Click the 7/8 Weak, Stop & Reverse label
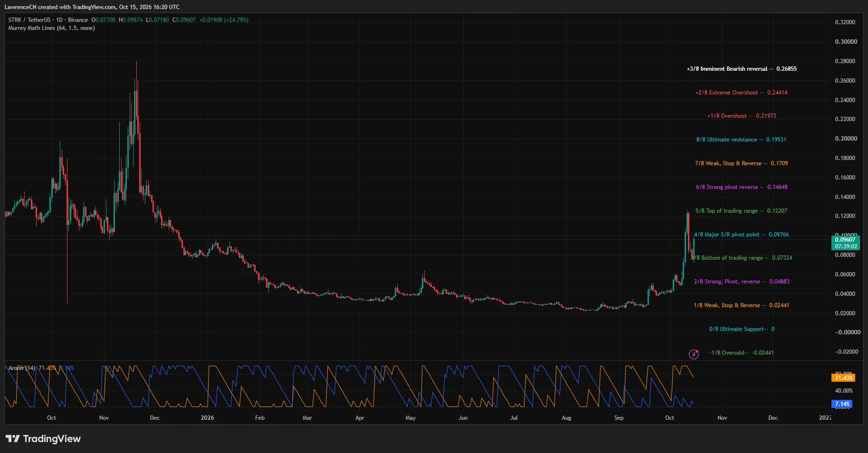The height and width of the screenshot is (453, 868). click(x=741, y=163)
